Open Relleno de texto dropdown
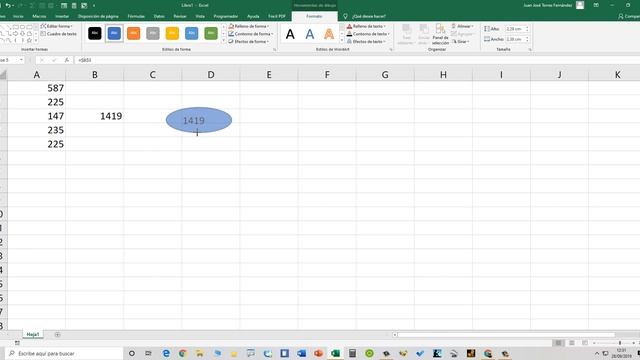 coord(366,26)
